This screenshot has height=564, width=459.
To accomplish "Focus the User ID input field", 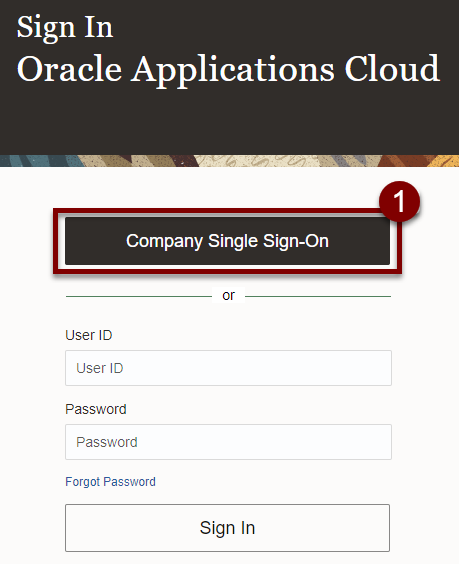I will coord(228,368).
